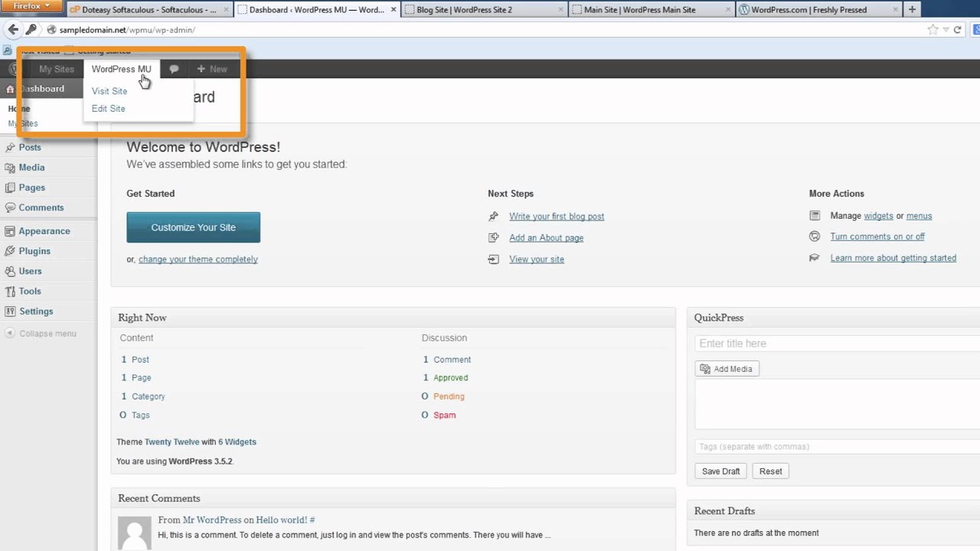Click the browser address bar URL
The image size is (980, 551).
click(127, 30)
